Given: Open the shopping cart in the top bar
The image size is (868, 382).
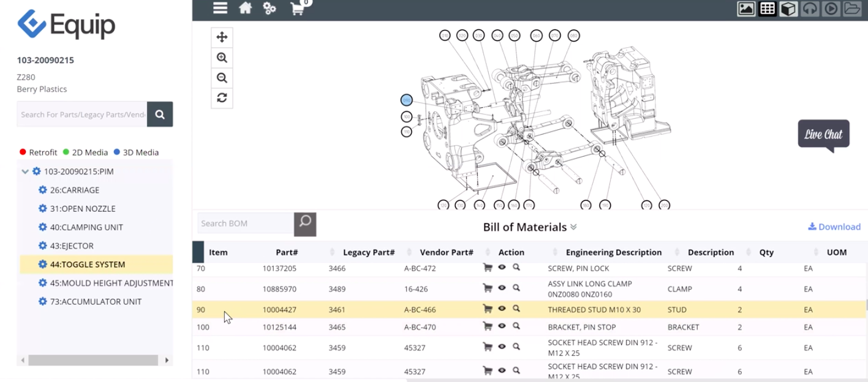Looking at the screenshot, I should click(x=298, y=9).
